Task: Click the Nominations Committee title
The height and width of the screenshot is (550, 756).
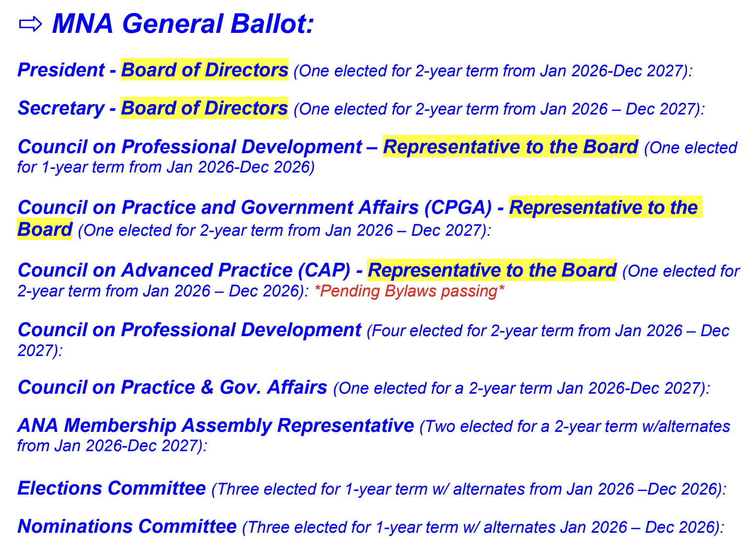Action: point(127,526)
